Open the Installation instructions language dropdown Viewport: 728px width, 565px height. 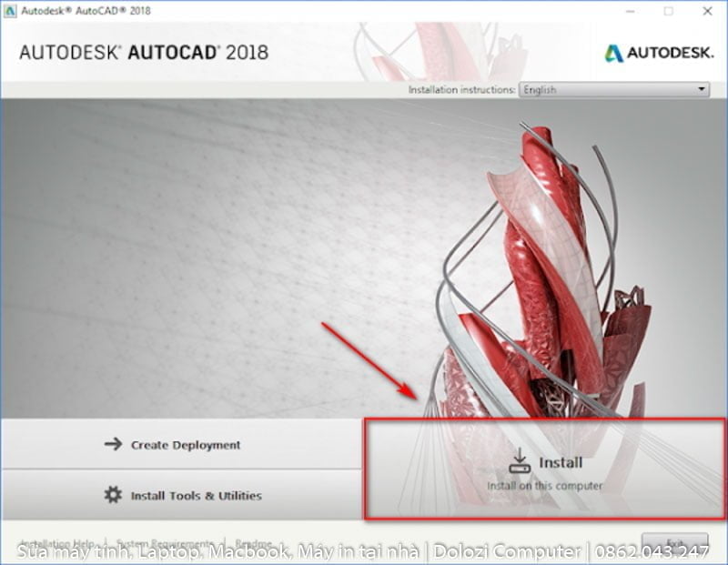pyautogui.click(x=614, y=89)
